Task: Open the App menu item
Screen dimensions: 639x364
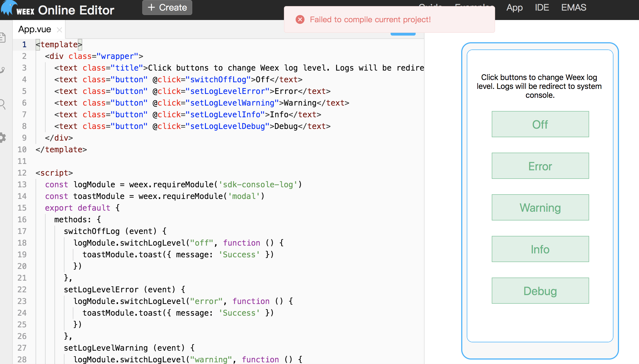Action: (x=515, y=8)
